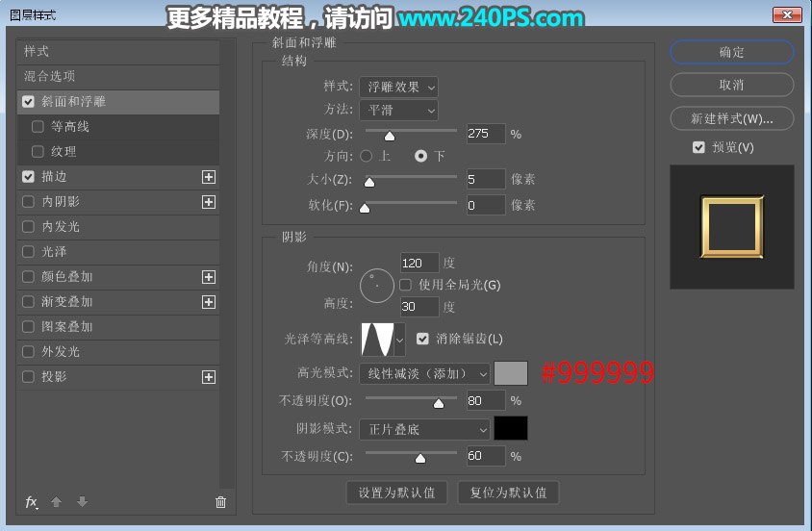Enable the 图案叠加 checkbox
This screenshot has height=531, width=812.
(29, 326)
